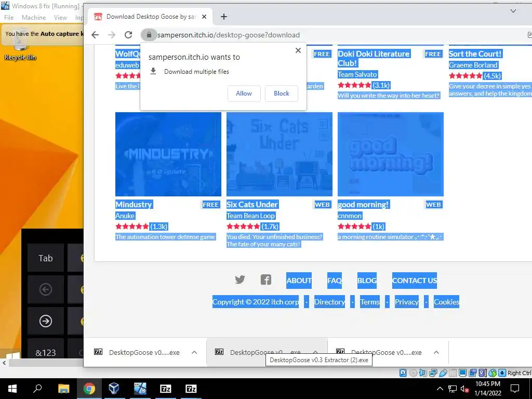Open the FAQ footer link

335,281
